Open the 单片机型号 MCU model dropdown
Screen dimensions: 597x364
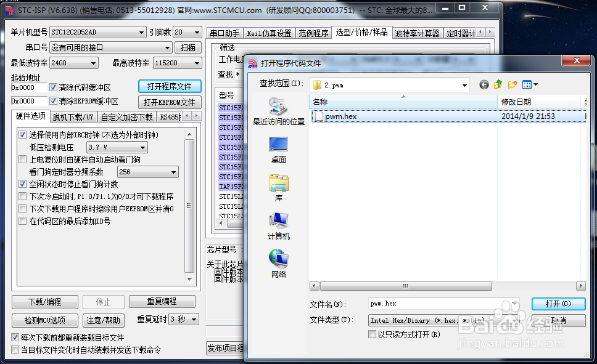click(142, 32)
